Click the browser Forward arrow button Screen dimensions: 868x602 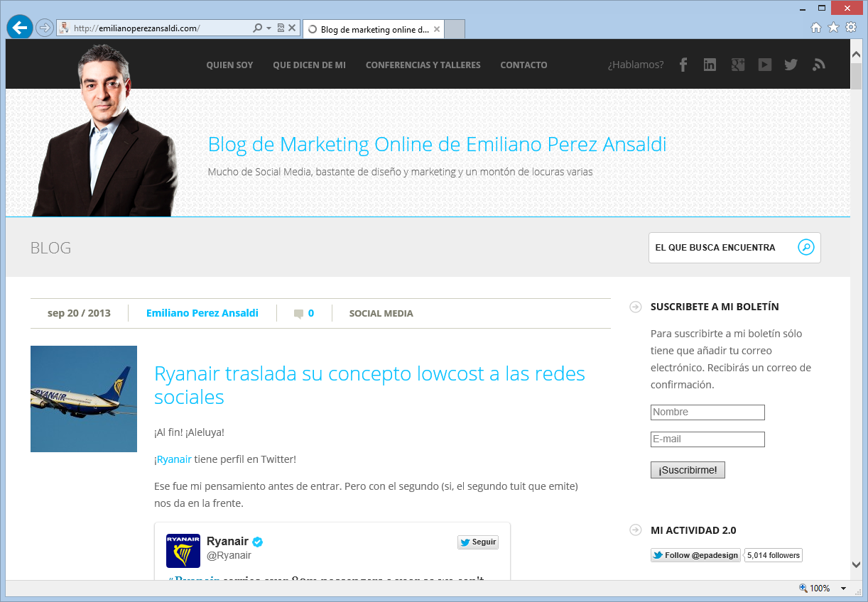(45, 28)
